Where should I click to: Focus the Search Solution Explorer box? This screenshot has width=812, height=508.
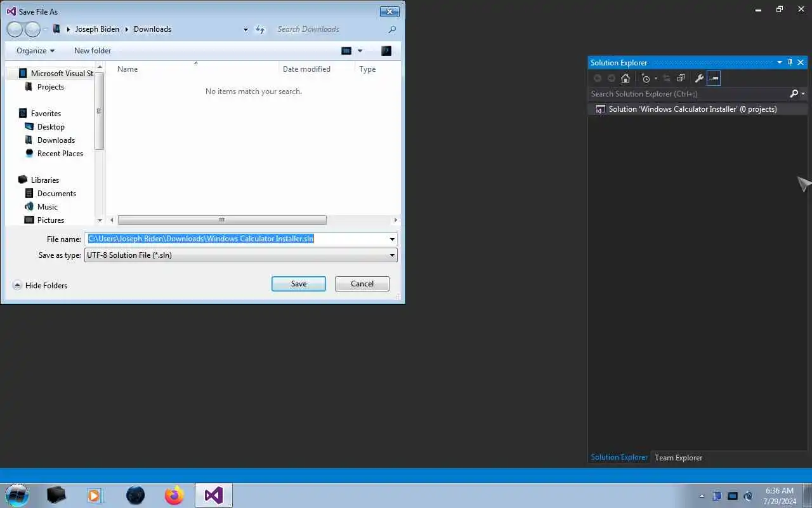(688, 93)
